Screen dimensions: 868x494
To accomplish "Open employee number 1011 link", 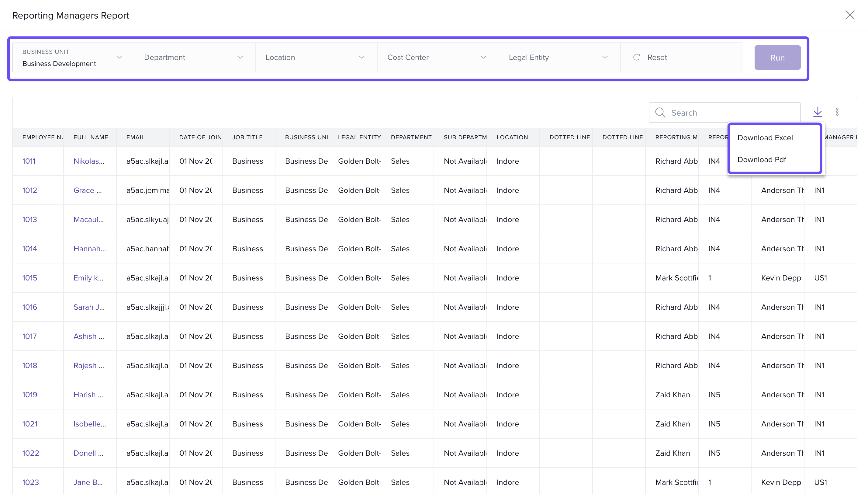I will click(29, 161).
